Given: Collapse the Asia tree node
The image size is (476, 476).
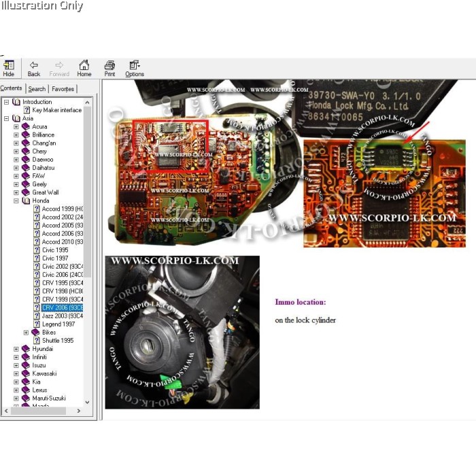Looking at the screenshot, I should tap(6, 118).
